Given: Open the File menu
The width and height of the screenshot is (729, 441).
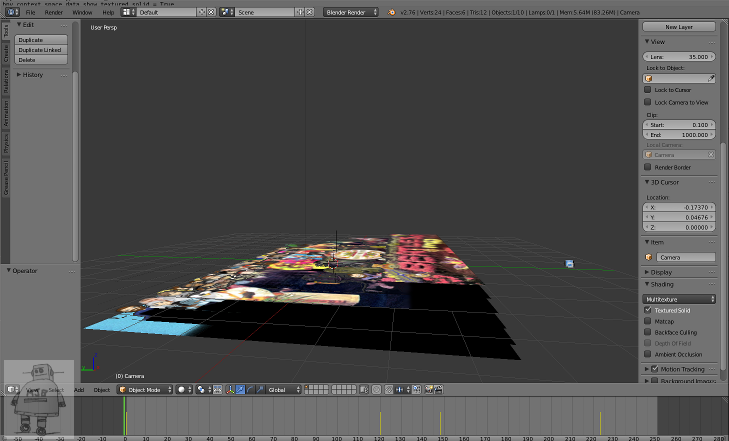Looking at the screenshot, I should tap(30, 12).
